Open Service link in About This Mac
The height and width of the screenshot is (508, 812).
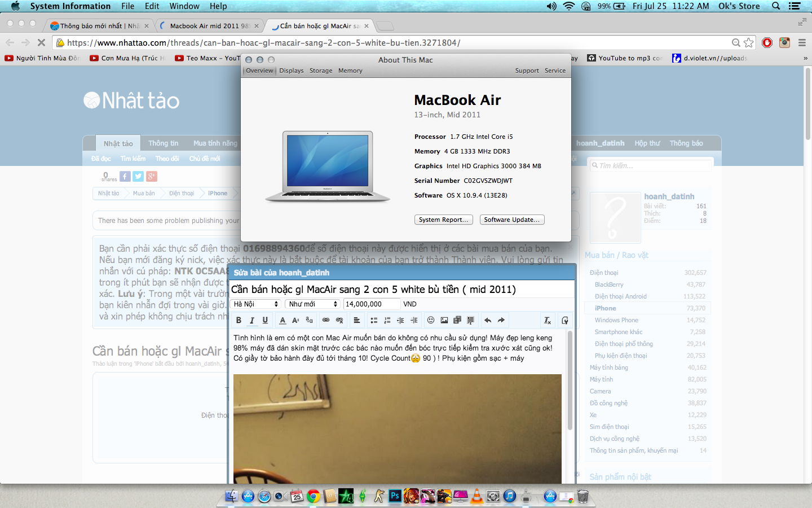pos(555,71)
